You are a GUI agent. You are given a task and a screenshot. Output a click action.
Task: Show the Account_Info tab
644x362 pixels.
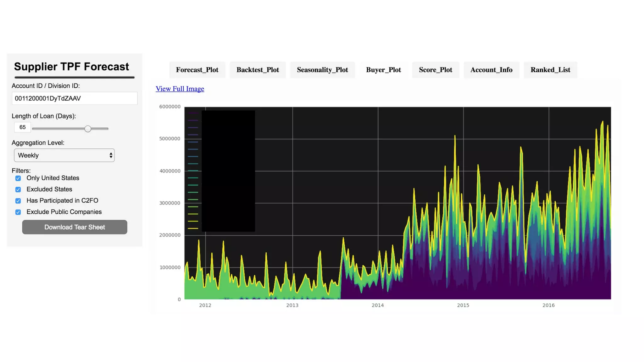click(x=491, y=70)
